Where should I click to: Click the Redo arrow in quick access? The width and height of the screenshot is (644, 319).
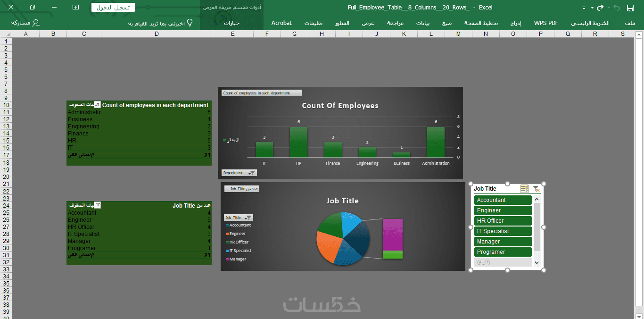pyautogui.click(x=600, y=8)
